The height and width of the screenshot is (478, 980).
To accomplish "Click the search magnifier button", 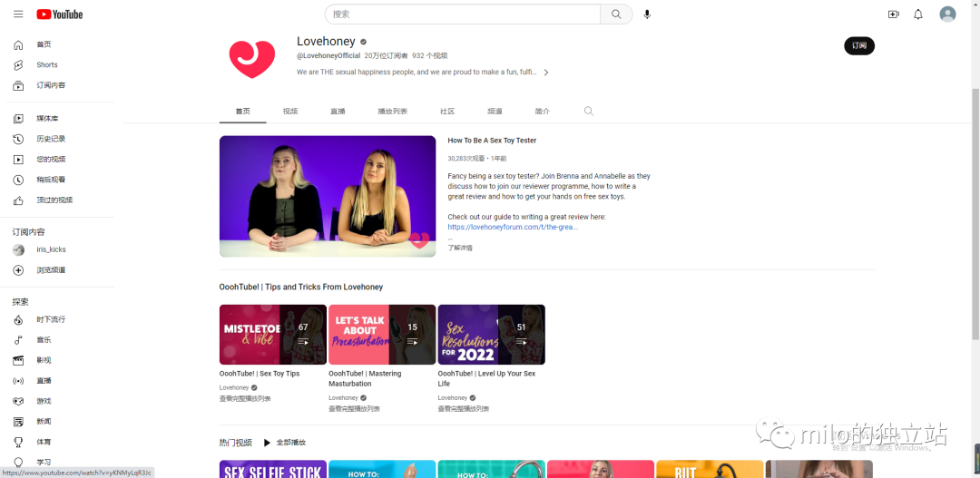I will (x=616, y=15).
